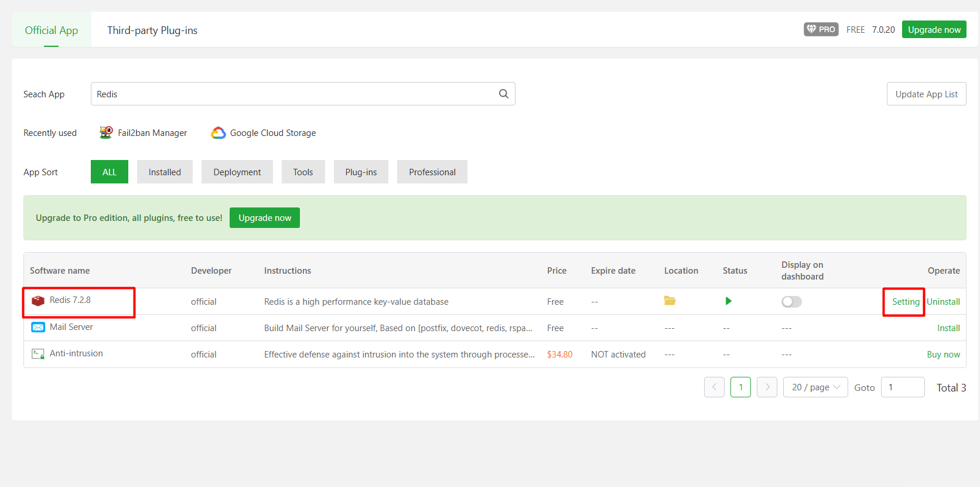The width and height of the screenshot is (980, 487).
Task: Click the Total 3 count text
Action: pos(951,387)
